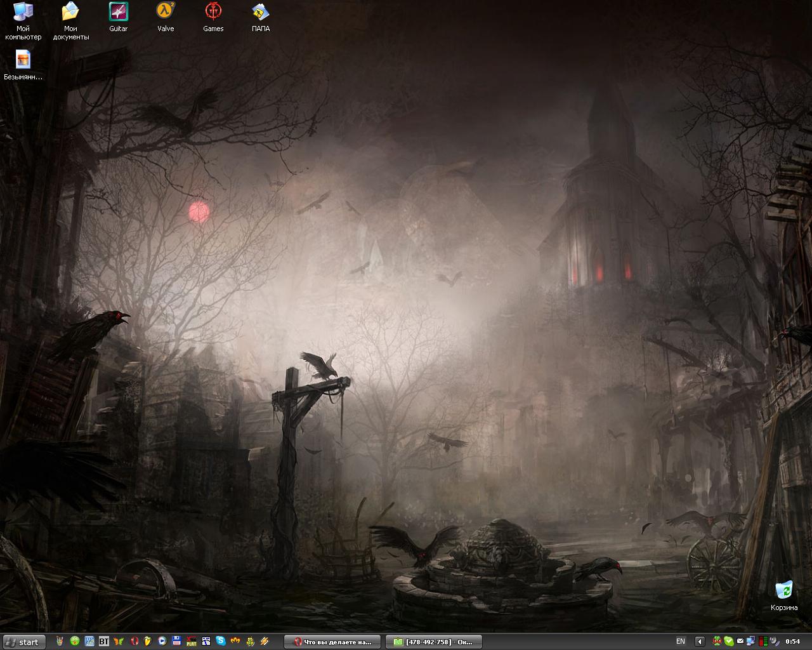812x650 pixels.
Task: Switch to the Что вы делаете на... taskbar window
Action: pos(332,641)
